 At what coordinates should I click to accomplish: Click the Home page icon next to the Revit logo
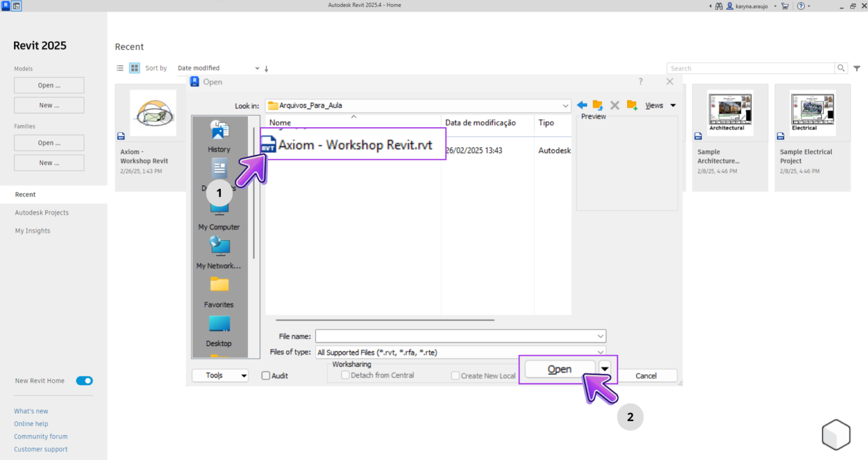pos(16,6)
